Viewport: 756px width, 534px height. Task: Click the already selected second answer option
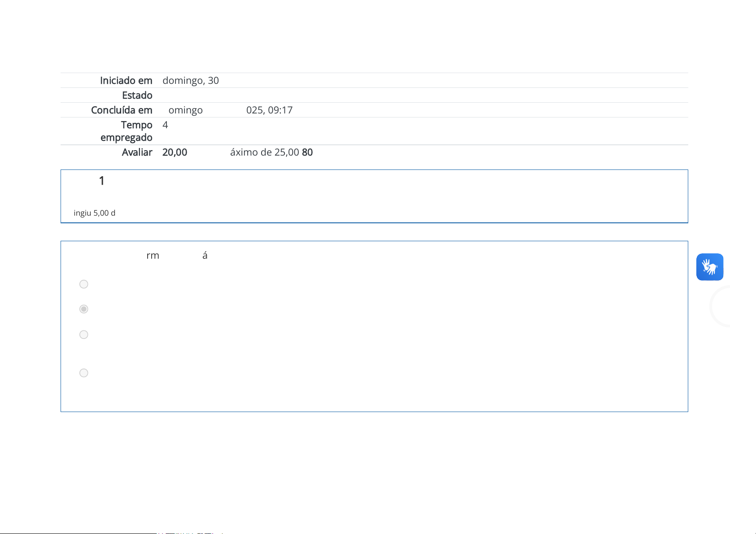click(x=83, y=309)
